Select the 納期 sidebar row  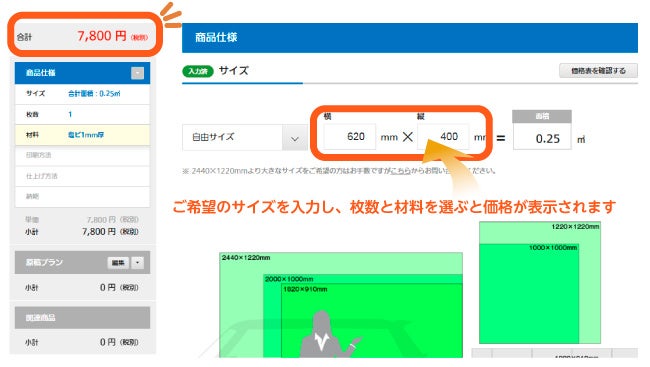[82, 197]
